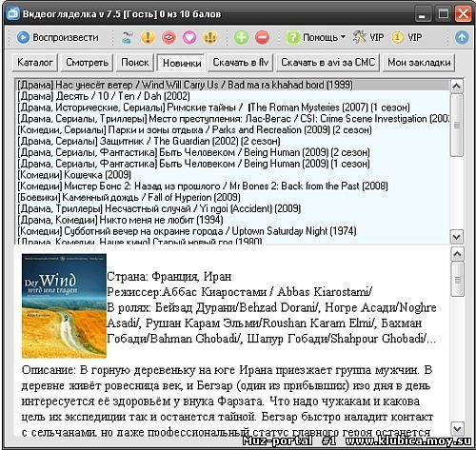
Task: Click the Воспроизвести play button
Action: click(x=57, y=37)
